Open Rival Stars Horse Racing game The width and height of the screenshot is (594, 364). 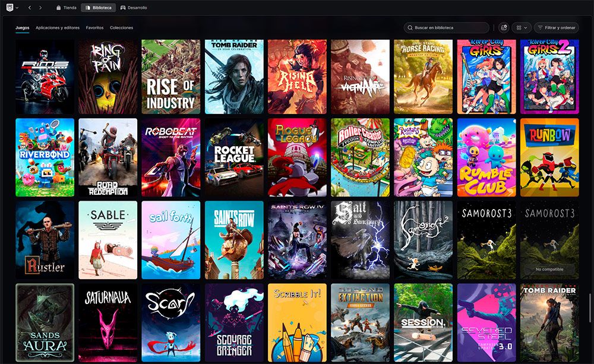[424, 77]
